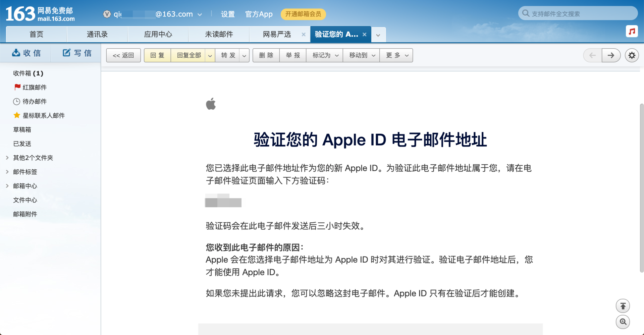
Task: Click the music note icon
Action: click(632, 32)
